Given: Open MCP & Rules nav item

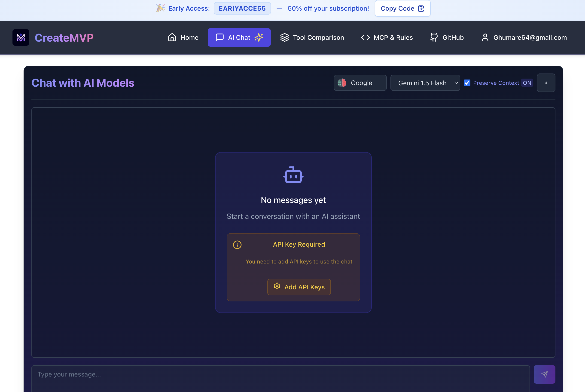Looking at the screenshot, I should point(387,37).
